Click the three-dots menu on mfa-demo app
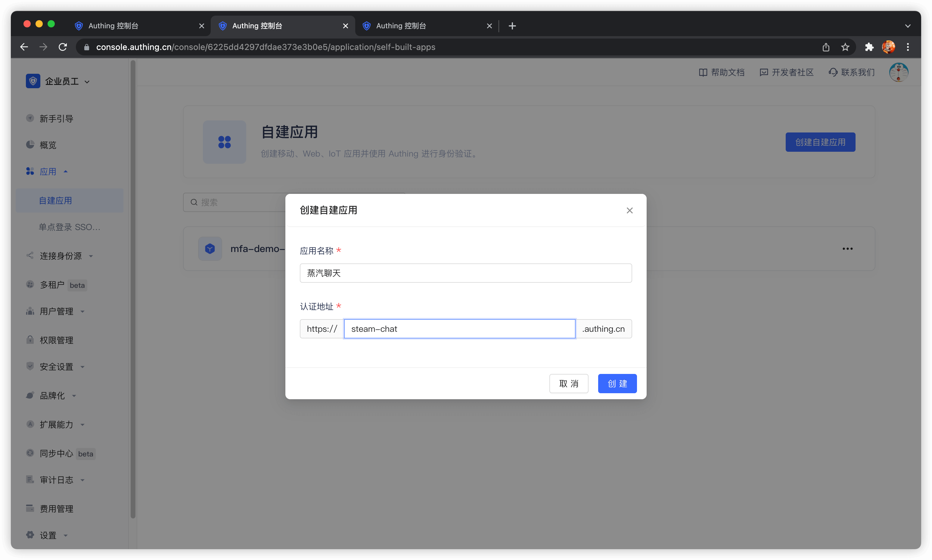This screenshot has height=560, width=932. tap(847, 249)
